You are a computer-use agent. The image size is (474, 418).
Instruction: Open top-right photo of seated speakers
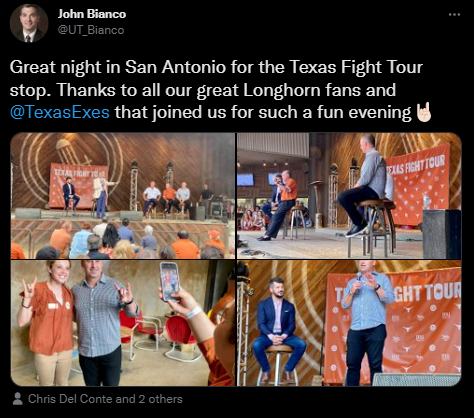pyautogui.click(x=349, y=196)
